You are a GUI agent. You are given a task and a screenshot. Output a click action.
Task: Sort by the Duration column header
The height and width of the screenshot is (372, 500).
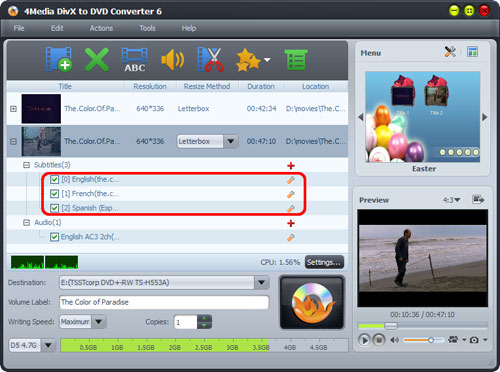click(261, 86)
